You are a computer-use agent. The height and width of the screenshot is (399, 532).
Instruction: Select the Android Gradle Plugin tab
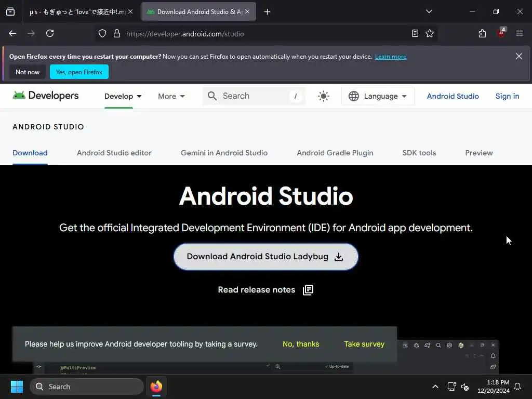pyautogui.click(x=335, y=153)
